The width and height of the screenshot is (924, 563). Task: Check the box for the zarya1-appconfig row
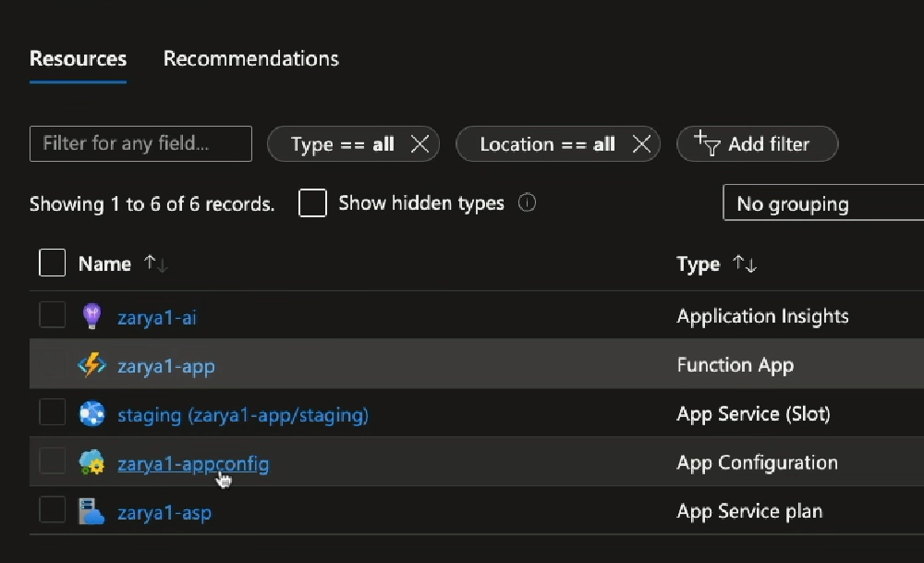[x=52, y=460]
